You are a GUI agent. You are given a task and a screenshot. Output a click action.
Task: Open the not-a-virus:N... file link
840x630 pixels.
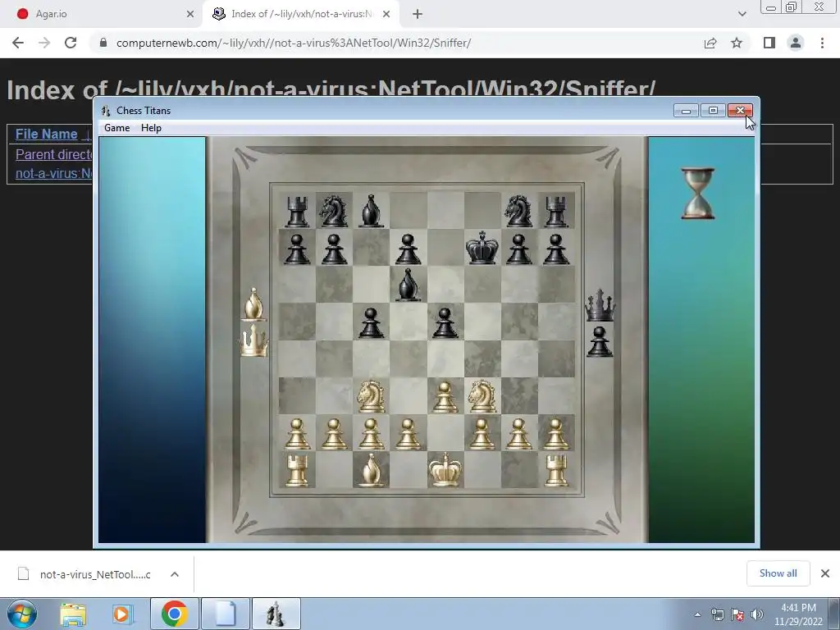coord(53,174)
